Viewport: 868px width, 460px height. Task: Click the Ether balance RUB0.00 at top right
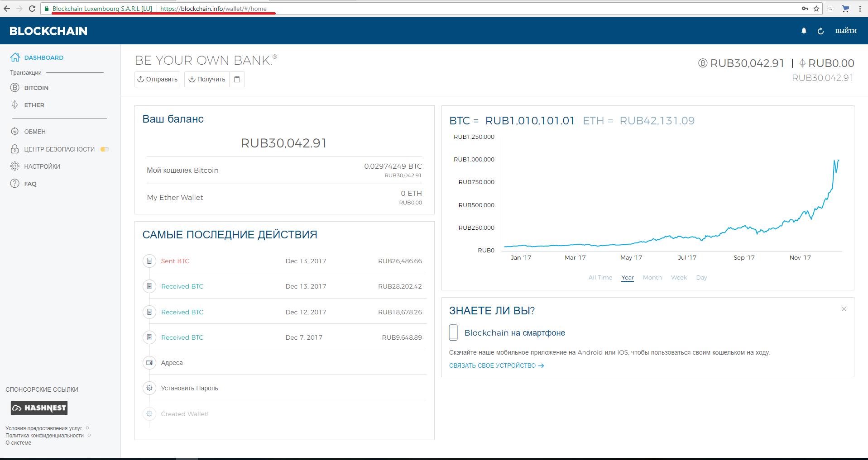(827, 63)
